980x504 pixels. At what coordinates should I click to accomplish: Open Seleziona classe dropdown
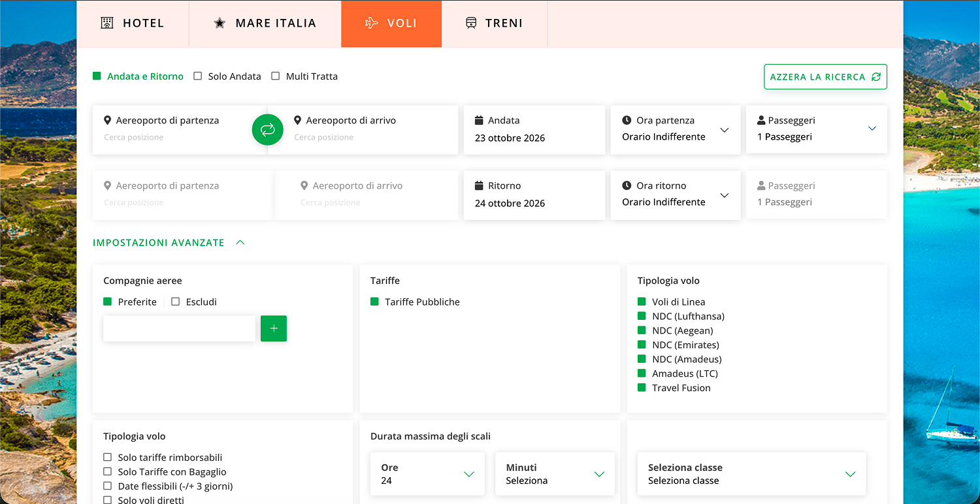751,474
